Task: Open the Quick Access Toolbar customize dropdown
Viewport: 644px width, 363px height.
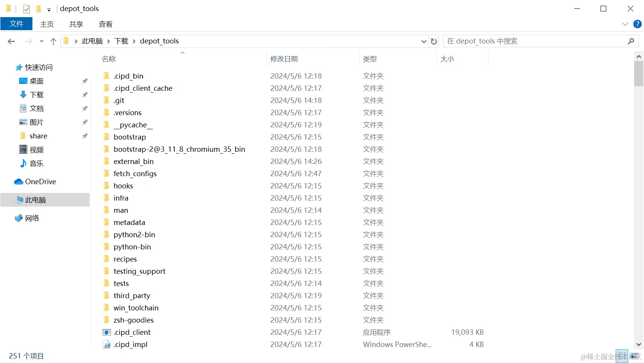Action: tap(49, 10)
